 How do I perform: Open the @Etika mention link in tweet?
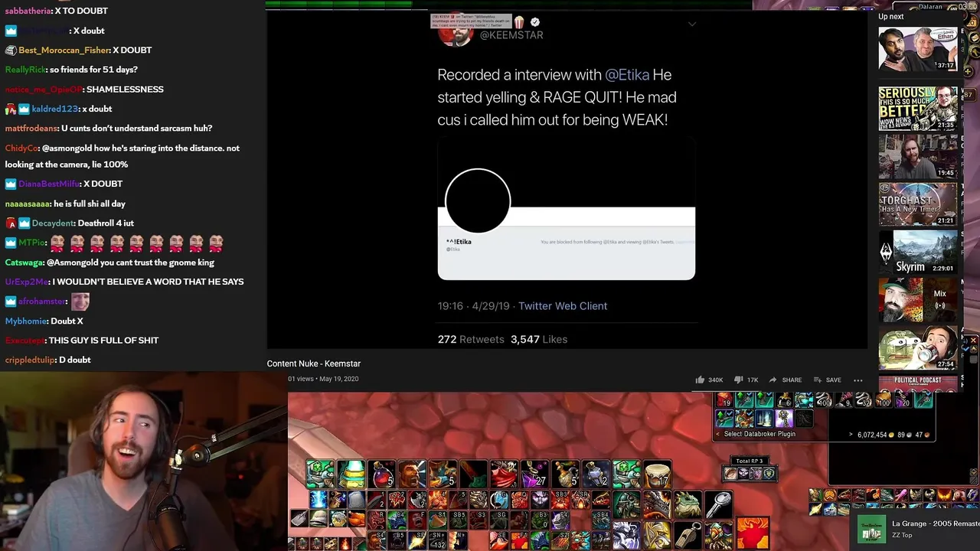(627, 75)
